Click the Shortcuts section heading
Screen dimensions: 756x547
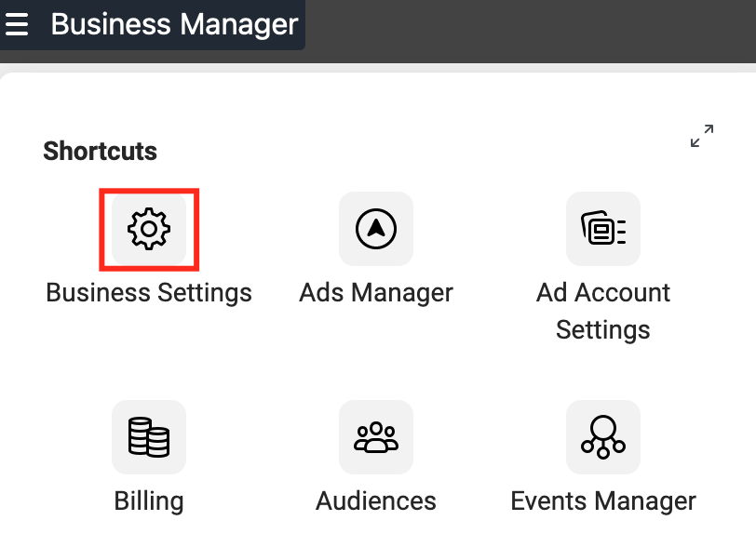(100, 151)
